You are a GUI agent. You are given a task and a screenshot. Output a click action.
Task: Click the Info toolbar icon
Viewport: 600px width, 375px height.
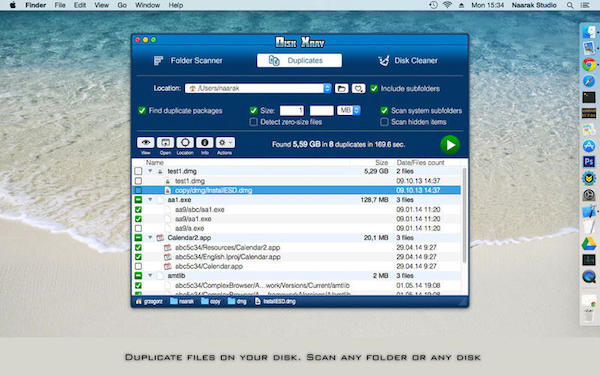(205, 143)
